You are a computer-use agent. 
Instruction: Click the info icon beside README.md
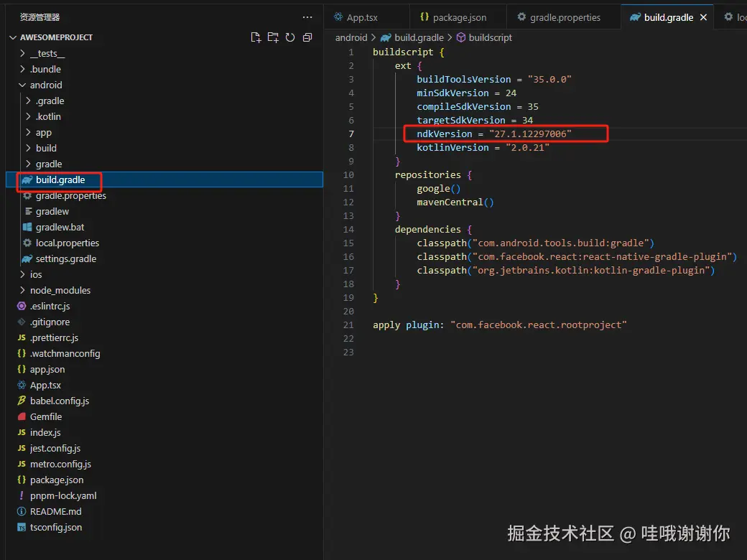[22, 511]
